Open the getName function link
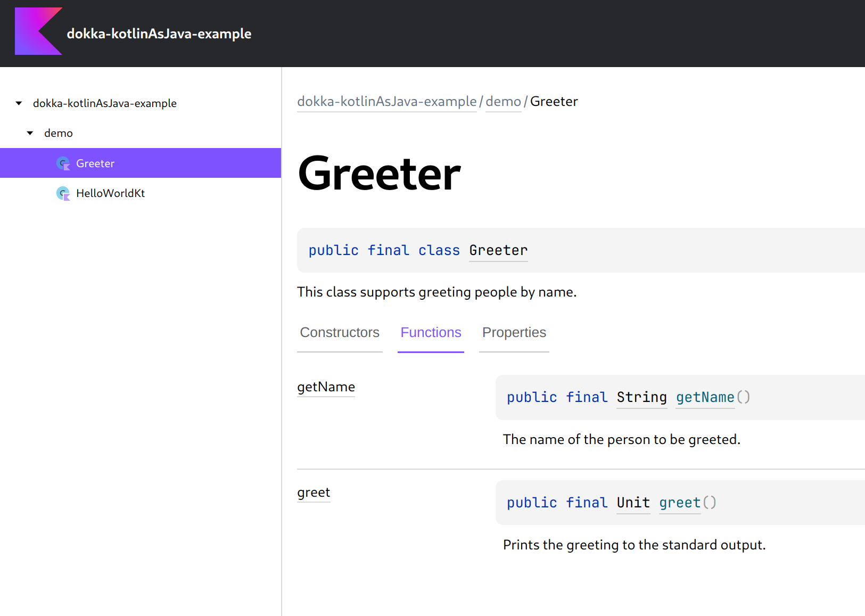The width and height of the screenshot is (865, 616). (326, 387)
